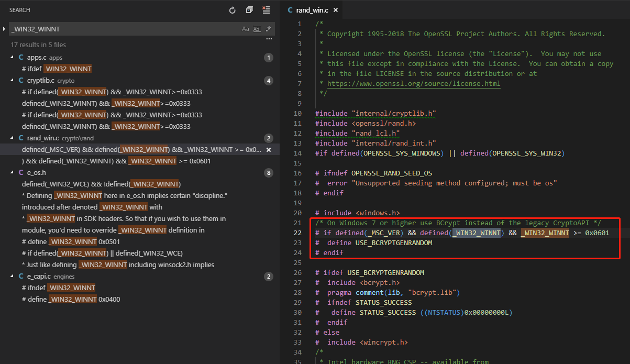Viewport: 630px width, 364px height.
Task: Collapse all search results
Action: coord(249,10)
